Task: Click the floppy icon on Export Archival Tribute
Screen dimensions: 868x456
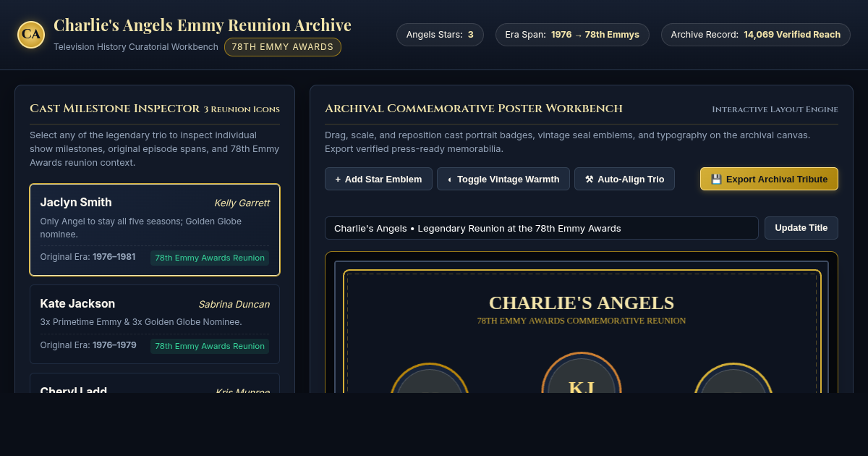Action: click(x=716, y=179)
